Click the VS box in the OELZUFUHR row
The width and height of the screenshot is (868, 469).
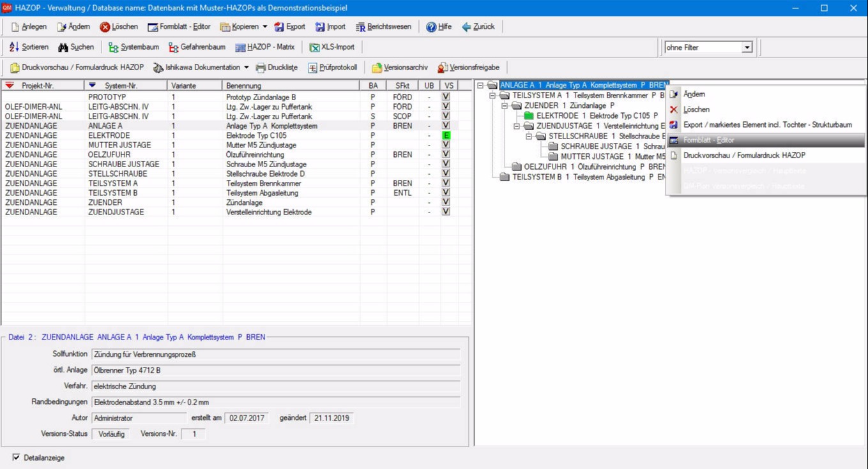click(446, 154)
